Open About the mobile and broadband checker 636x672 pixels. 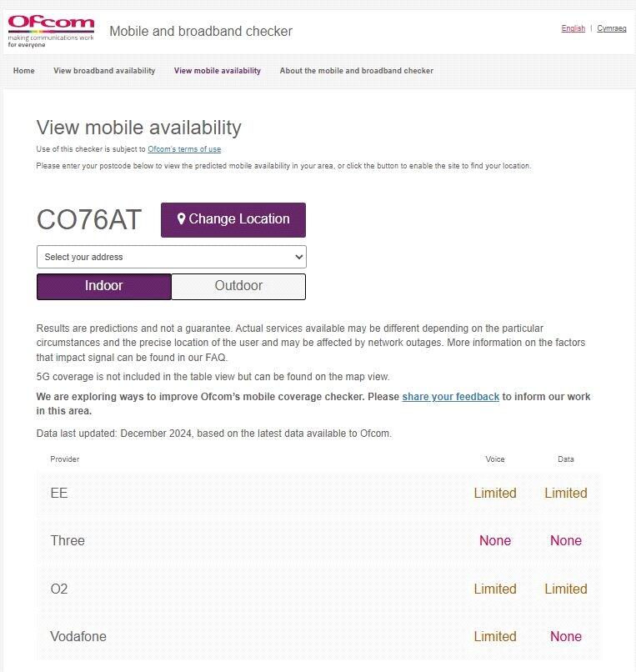pyautogui.click(x=357, y=71)
